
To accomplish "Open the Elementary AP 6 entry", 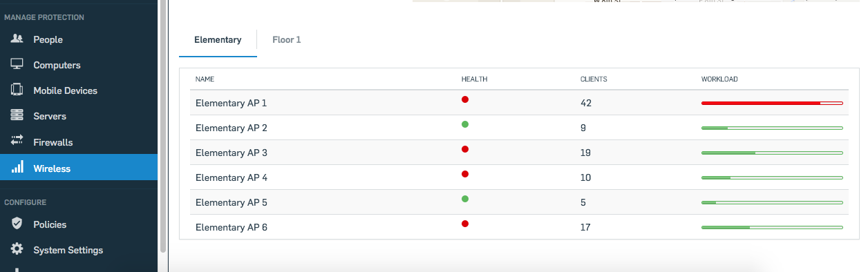I will tap(519, 227).
